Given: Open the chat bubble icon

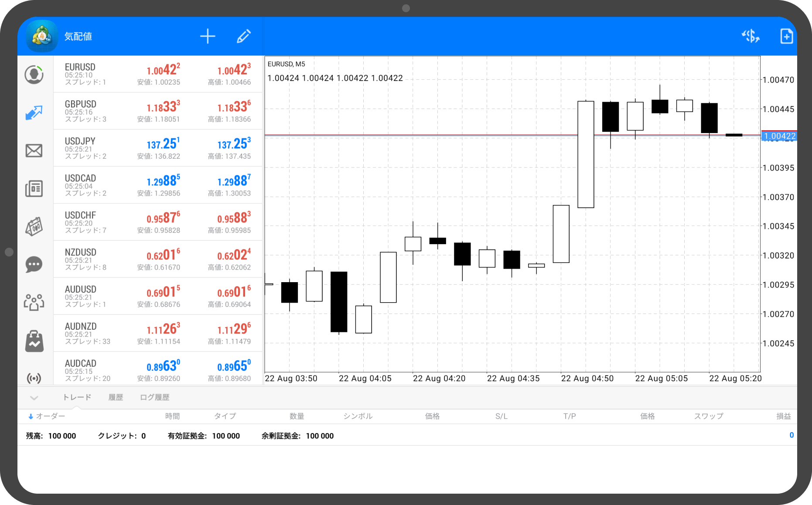Looking at the screenshot, I should tap(34, 264).
